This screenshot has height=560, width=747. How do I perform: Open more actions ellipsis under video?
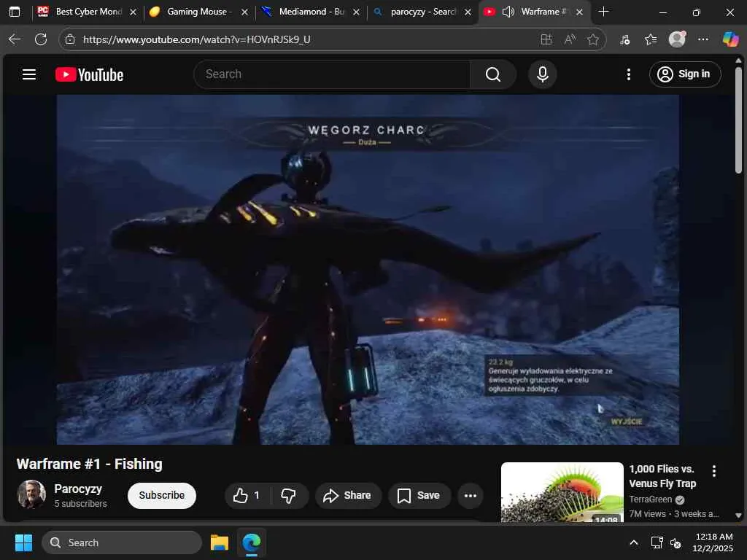point(471,496)
